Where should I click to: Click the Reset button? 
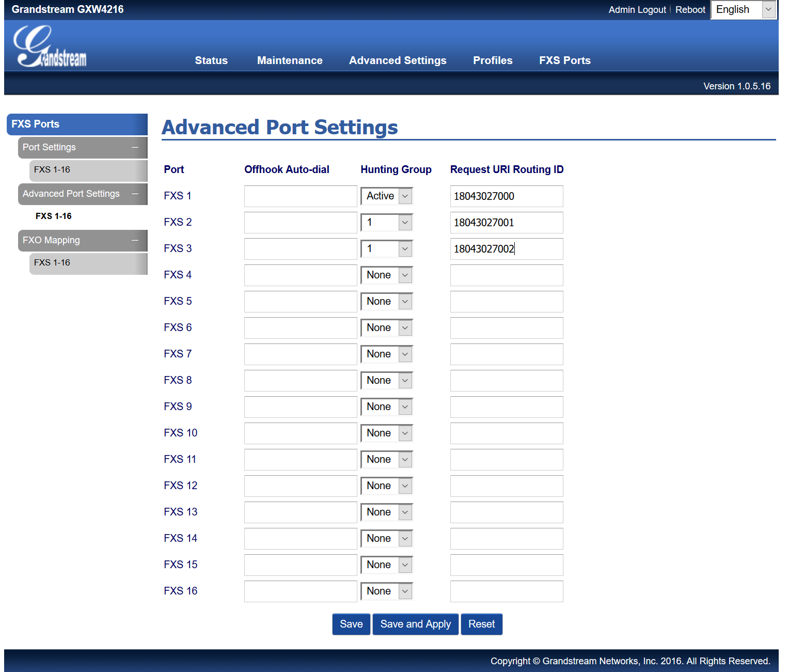point(481,624)
